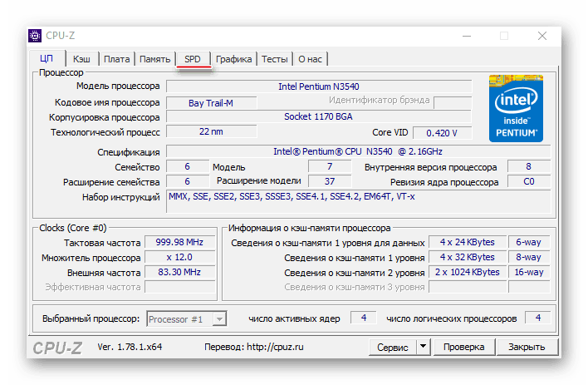Click the Ver. 1.78.1.x64 version text
This screenshot has width=588, height=385.
pyautogui.click(x=130, y=347)
